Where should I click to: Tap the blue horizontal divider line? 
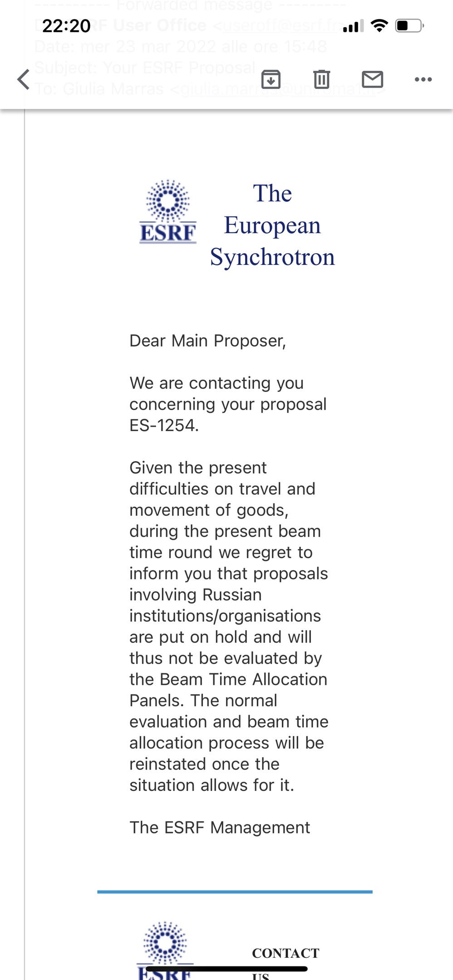point(235,892)
